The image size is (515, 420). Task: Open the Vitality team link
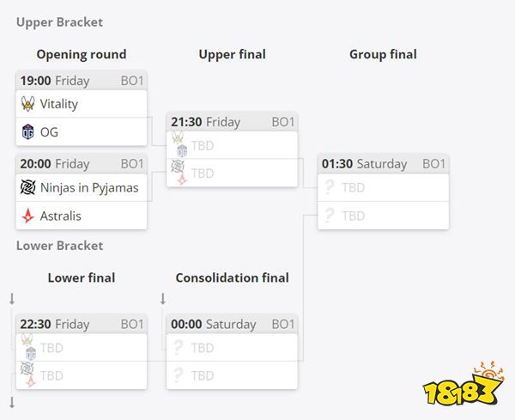tap(59, 104)
